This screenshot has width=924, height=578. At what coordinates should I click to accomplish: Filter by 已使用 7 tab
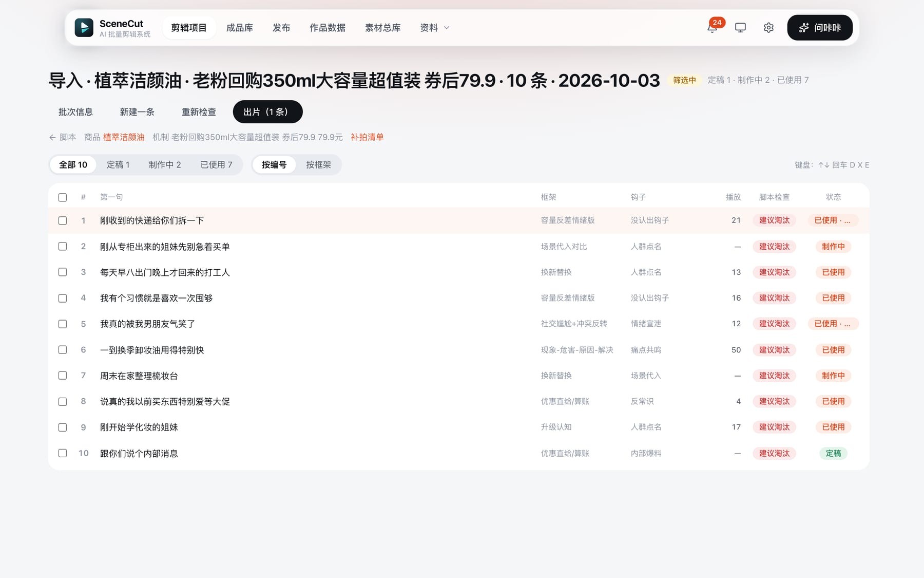216,165
